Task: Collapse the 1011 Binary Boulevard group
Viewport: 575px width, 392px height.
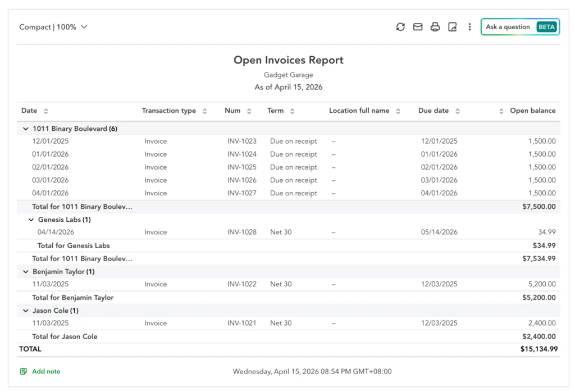Action: click(x=25, y=129)
